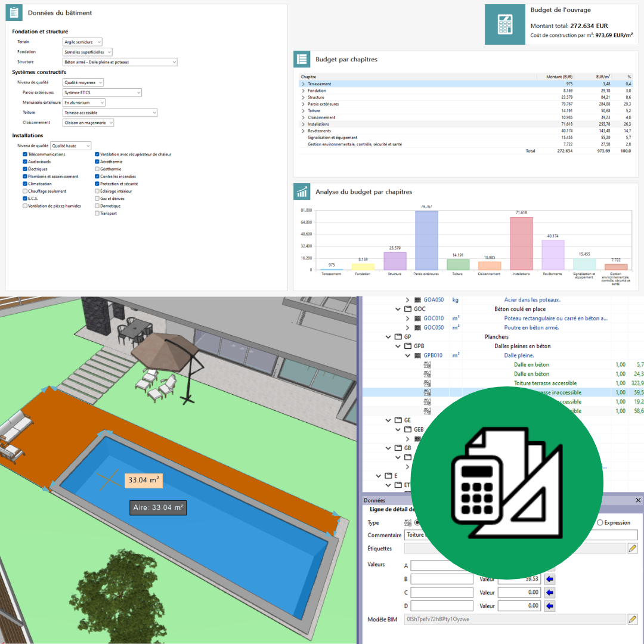The height and width of the screenshot is (644, 644).
Task: Click the blue arrow in row D
Action: point(550,606)
